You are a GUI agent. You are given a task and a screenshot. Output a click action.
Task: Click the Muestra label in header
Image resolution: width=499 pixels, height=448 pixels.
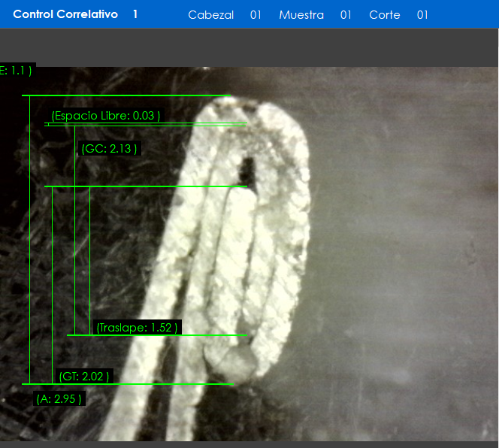point(301,15)
